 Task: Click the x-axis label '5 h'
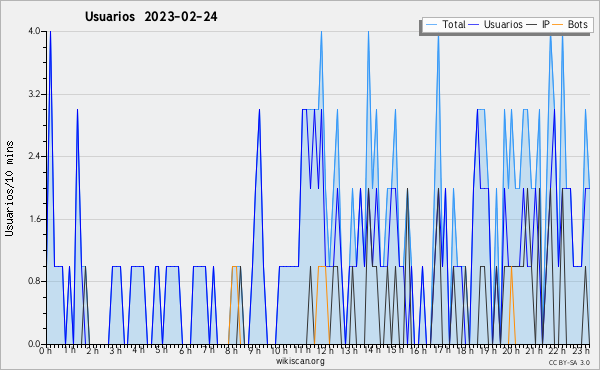[161, 350]
